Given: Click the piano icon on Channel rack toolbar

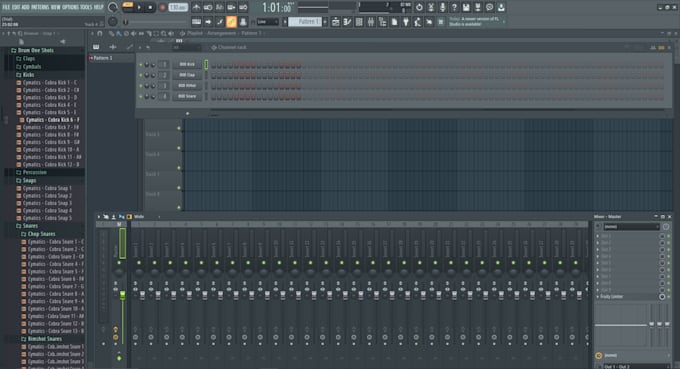Looking at the screenshot, I should pyautogui.click(x=96, y=47).
